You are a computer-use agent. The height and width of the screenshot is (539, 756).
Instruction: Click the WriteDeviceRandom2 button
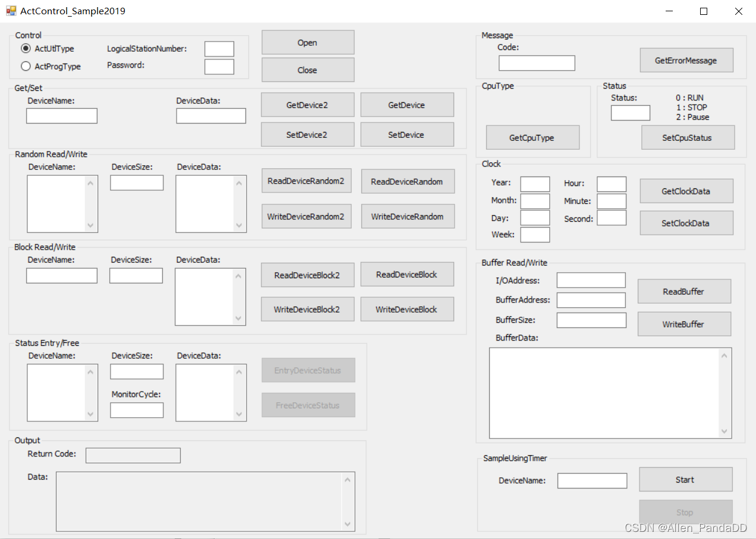pyautogui.click(x=307, y=216)
